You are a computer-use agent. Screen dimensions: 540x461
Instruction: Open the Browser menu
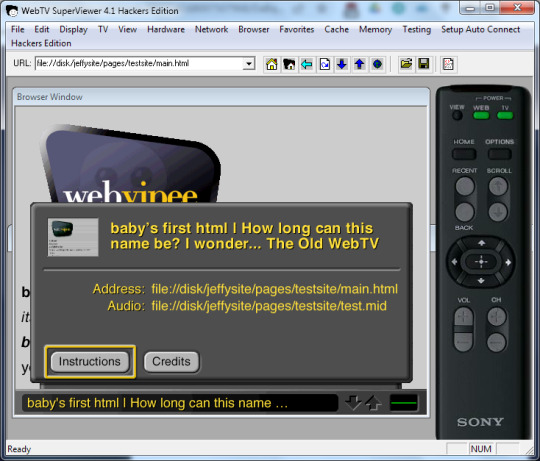[x=254, y=30]
